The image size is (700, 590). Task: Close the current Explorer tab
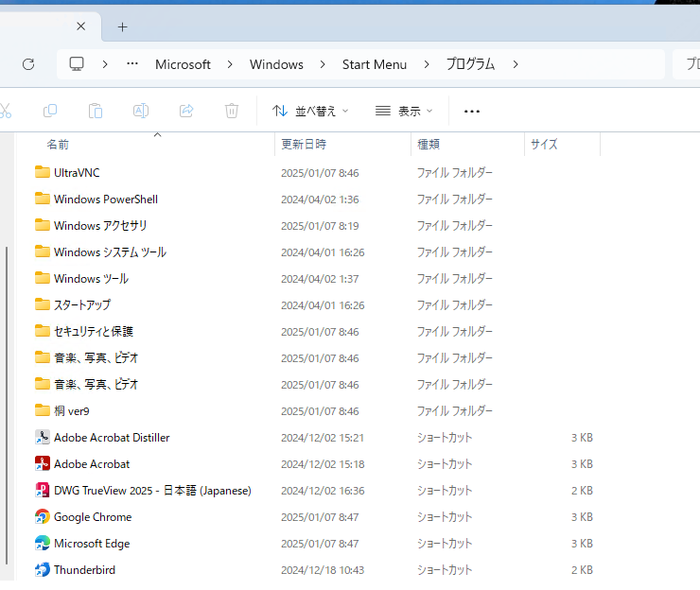pyautogui.click(x=80, y=26)
